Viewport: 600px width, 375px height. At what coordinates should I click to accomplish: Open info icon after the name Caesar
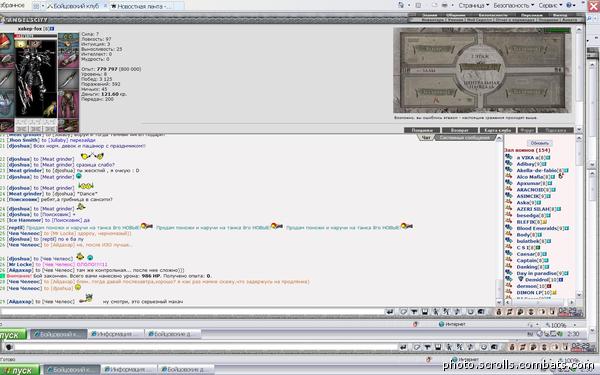[x=545, y=254]
